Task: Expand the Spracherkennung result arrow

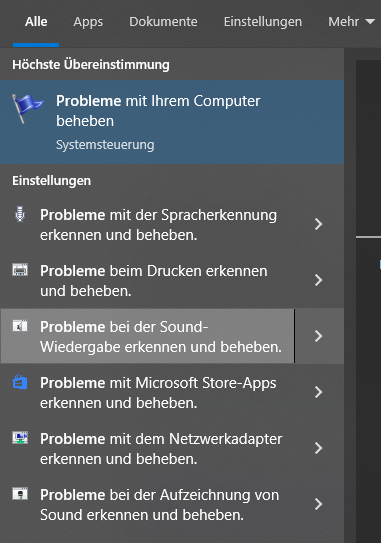Action: pyautogui.click(x=319, y=224)
